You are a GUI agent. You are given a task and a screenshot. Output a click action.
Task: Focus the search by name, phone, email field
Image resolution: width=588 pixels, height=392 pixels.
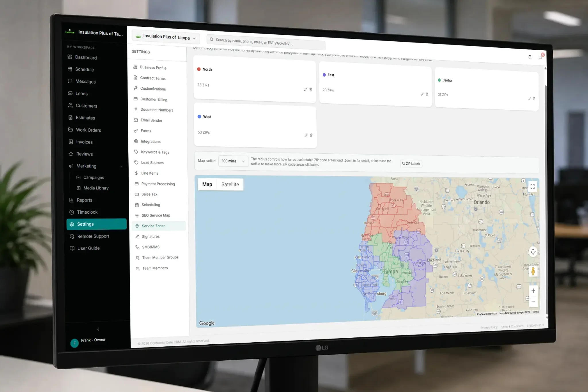pyautogui.click(x=266, y=42)
